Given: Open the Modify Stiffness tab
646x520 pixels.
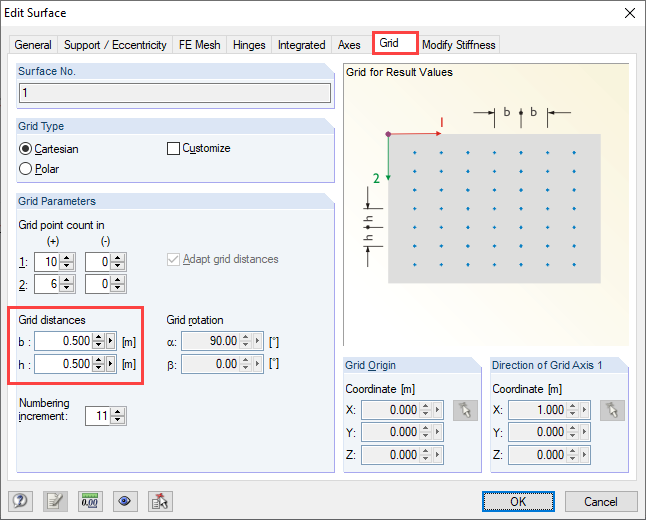Looking at the screenshot, I should pyautogui.click(x=458, y=45).
